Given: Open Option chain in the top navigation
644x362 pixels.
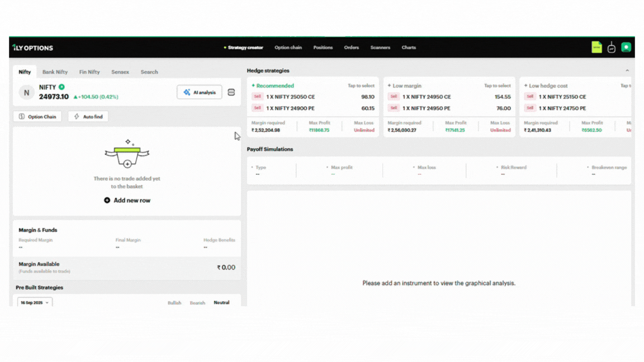Looking at the screenshot, I should (x=288, y=47).
